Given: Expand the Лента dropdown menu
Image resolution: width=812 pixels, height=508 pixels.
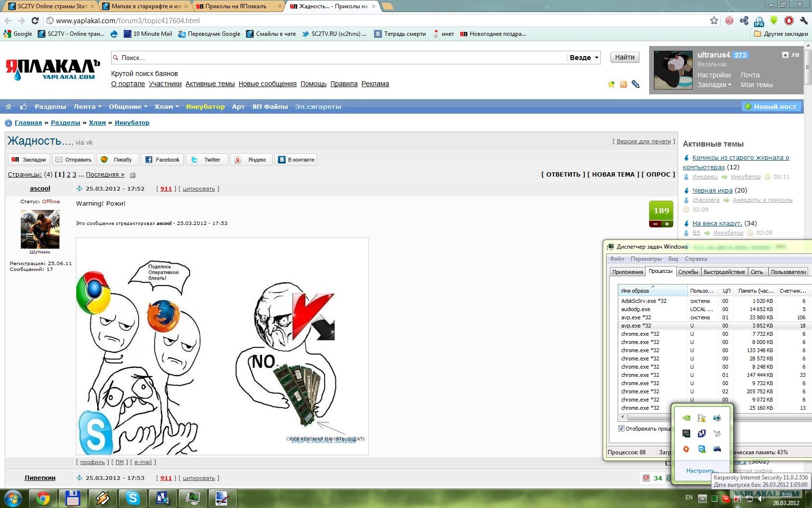Looking at the screenshot, I should (87, 106).
